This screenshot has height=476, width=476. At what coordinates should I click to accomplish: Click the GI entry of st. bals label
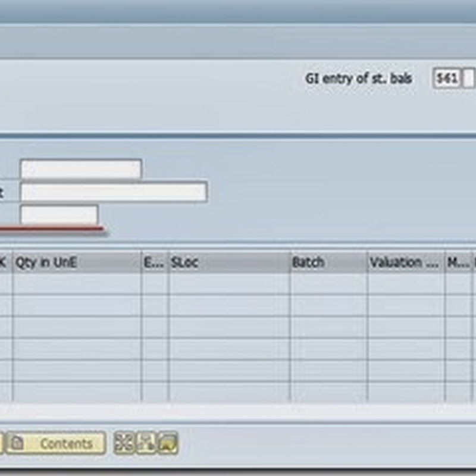[359, 79]
